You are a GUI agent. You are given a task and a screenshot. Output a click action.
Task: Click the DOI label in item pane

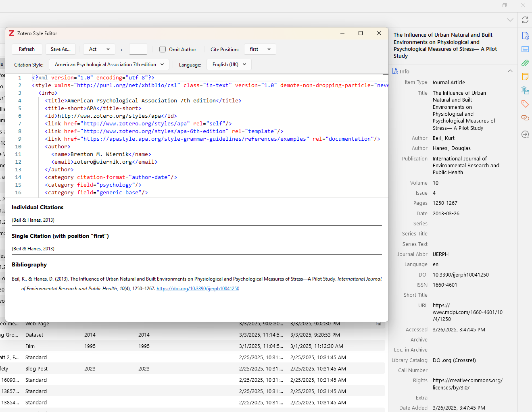[423, 275]
